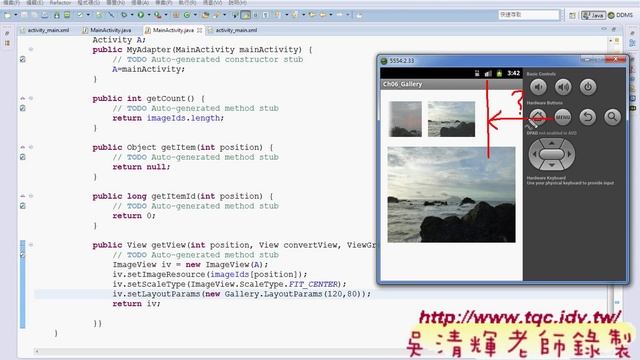Click the Open Perspective icon
Screen dimensions: 640x360
573,15
